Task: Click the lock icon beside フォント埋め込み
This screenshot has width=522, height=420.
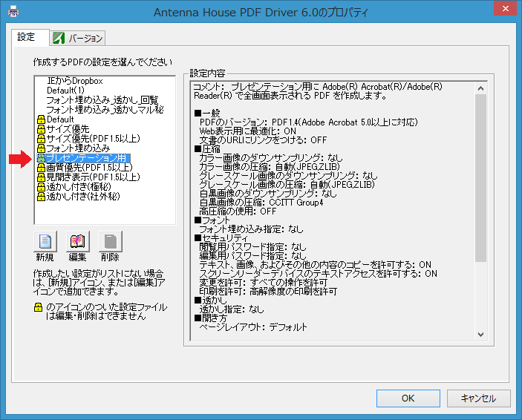Action: (x=41, y=148)
